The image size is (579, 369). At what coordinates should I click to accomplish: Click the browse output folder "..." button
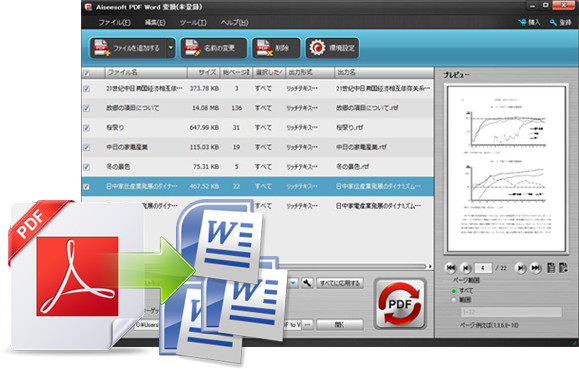308,325
